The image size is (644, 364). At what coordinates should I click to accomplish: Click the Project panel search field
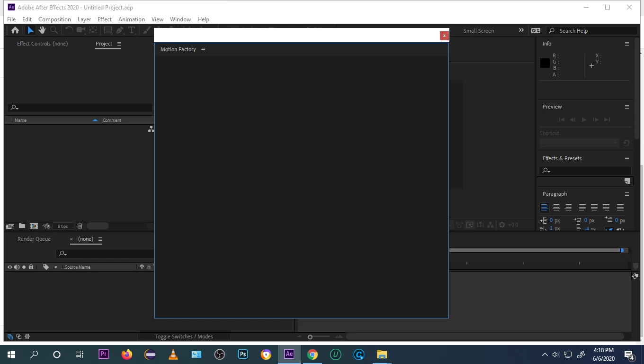tap(80, 108)
